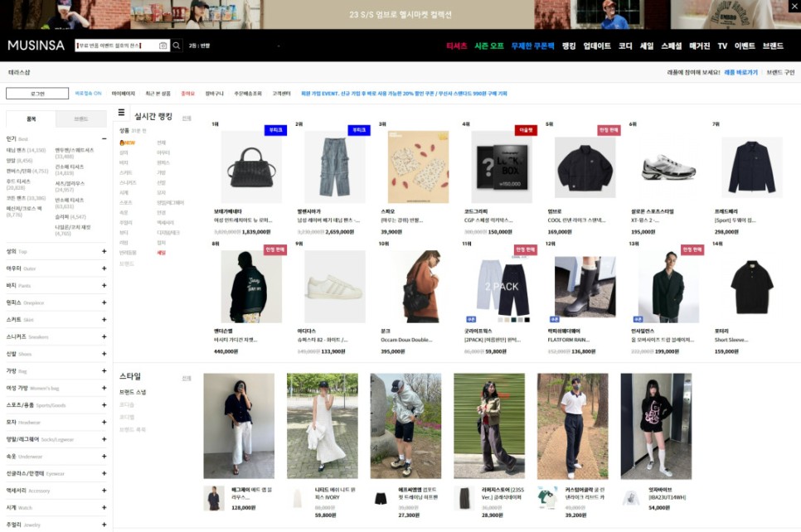Image resolution: width=801 pixels, height=532 pixels.
Task: Expand the 스니커즈 Sneakers category
Action: [104, 337]
